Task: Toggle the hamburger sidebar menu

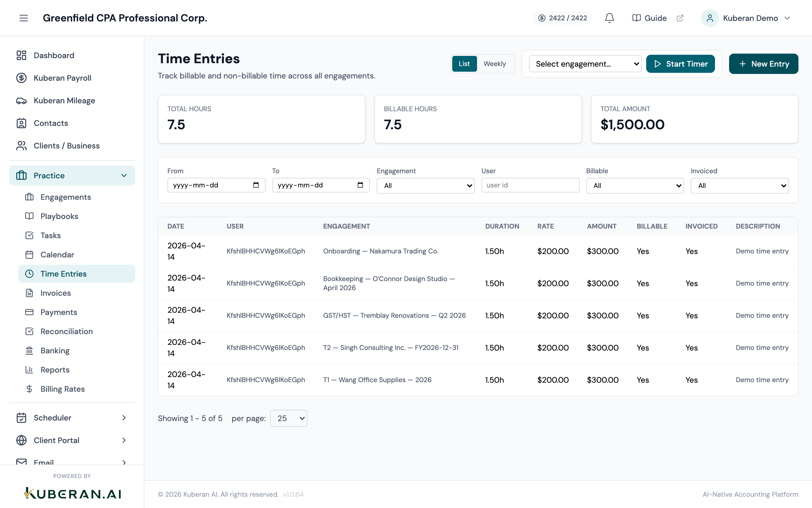Action: [x=23, y=18]
